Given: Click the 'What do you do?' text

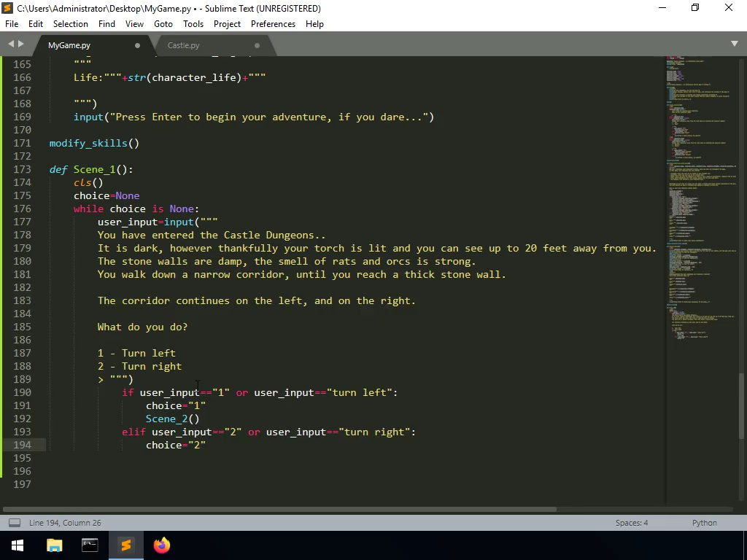Looking at the screenshot, I should [x=142, y=327].
